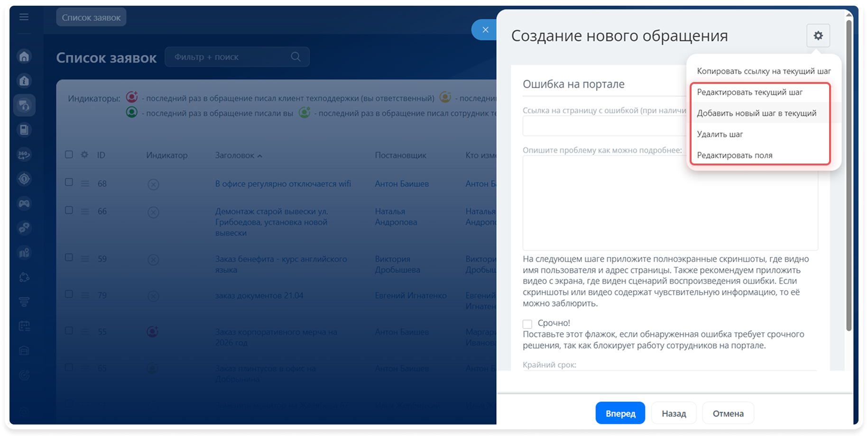Select the checkbox for request 66
Image resolution: width=868 pixels, height=438 pixels.
[x=69, y=210]
